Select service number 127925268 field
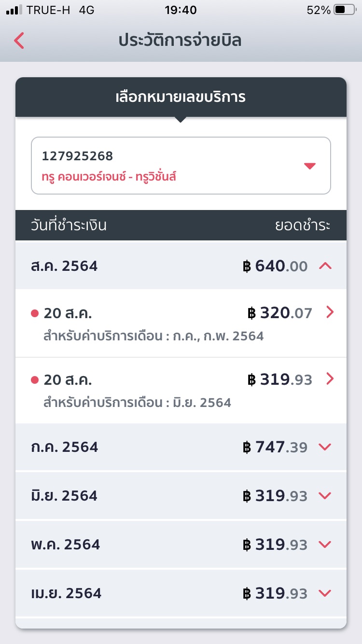The image size is (362, 644). coord(181,166)
